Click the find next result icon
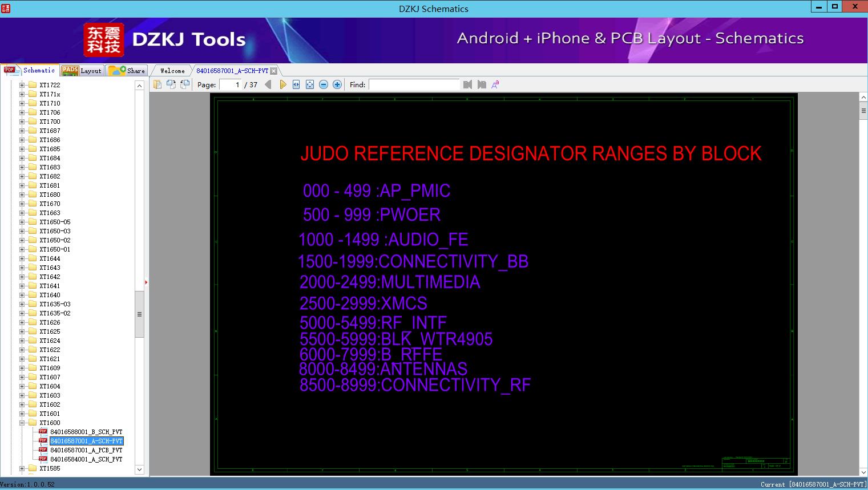 click(x=482, y=84)
